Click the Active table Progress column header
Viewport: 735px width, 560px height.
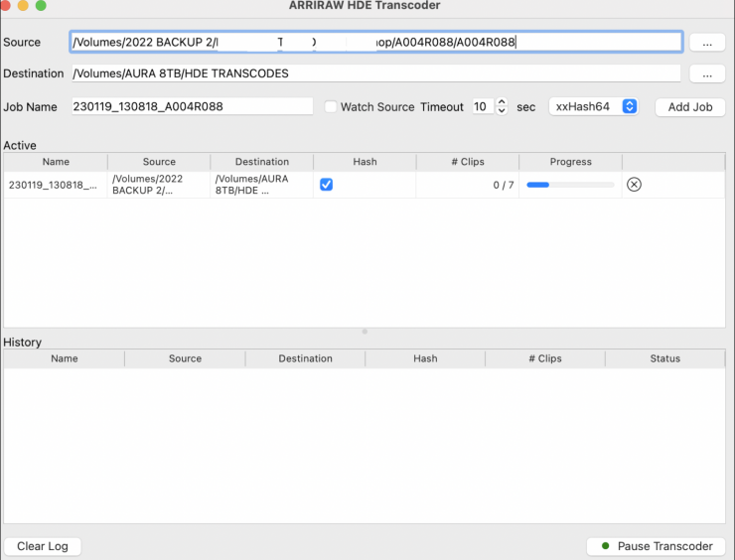point(570,162)
